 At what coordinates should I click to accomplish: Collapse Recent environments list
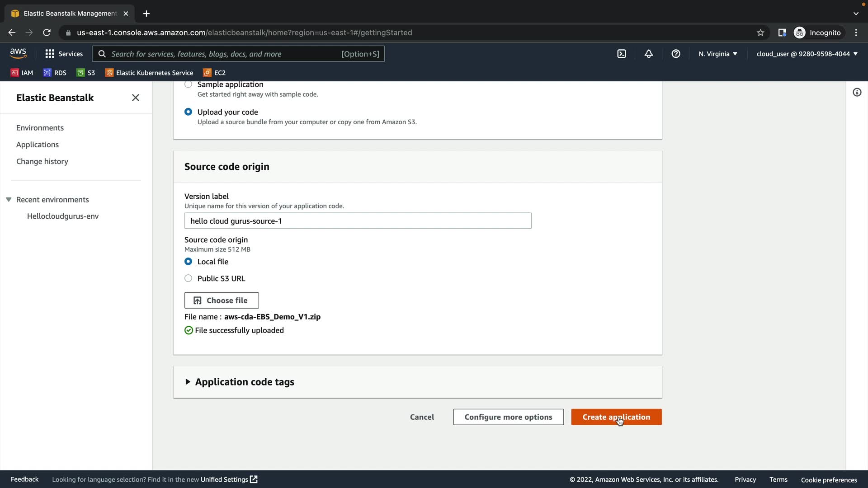coord(9,200)
